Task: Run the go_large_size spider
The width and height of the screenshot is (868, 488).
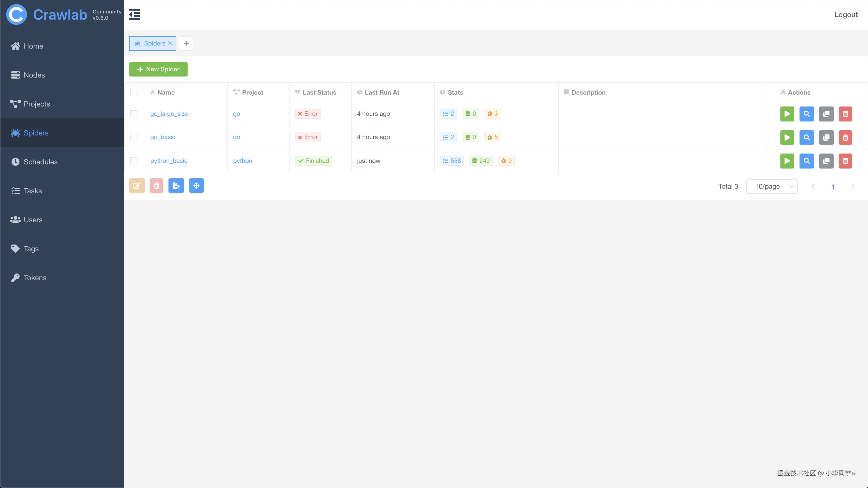Action: 787,114
